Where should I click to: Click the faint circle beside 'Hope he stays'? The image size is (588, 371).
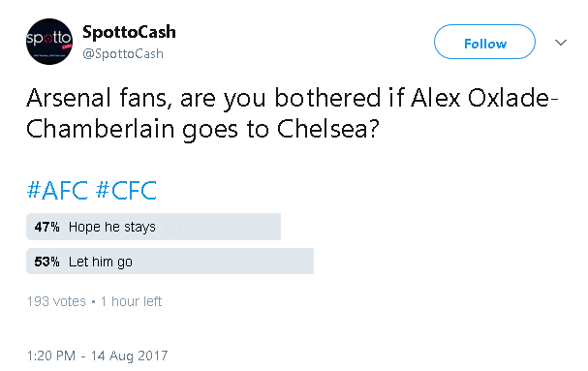pyautogui.click(x=172, y=227)
